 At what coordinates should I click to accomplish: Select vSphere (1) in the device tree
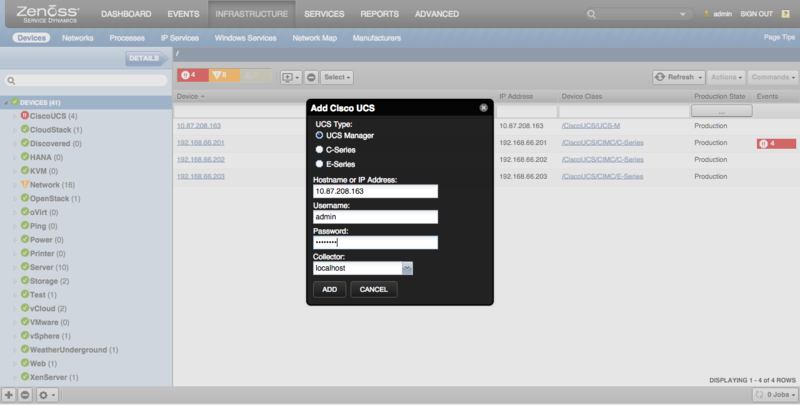point(50,336)
